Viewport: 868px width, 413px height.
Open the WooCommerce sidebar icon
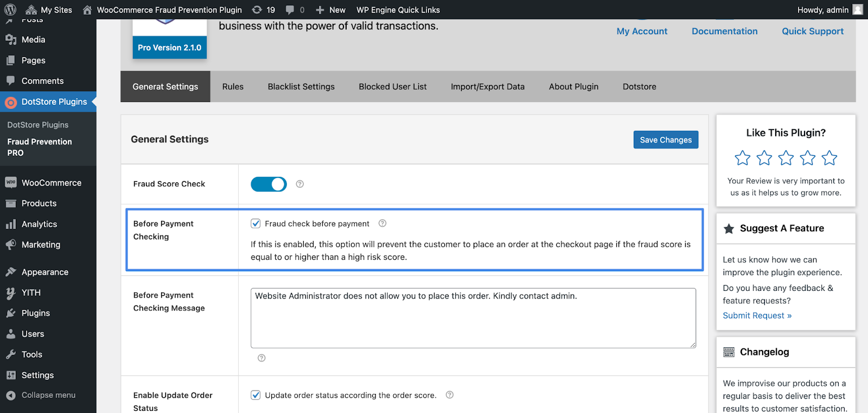[11, 182]
